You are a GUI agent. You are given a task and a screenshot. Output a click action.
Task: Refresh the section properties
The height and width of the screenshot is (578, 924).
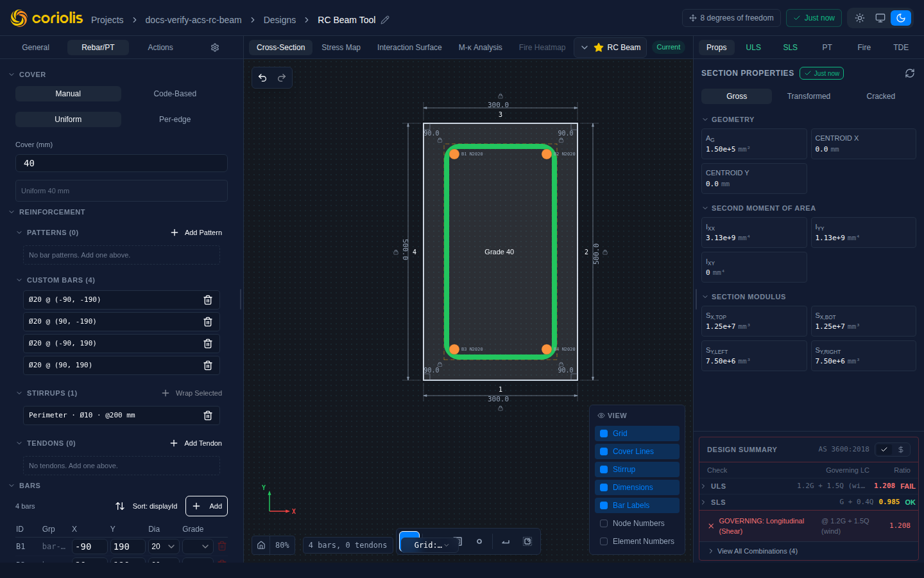click(x=910, y=73)
